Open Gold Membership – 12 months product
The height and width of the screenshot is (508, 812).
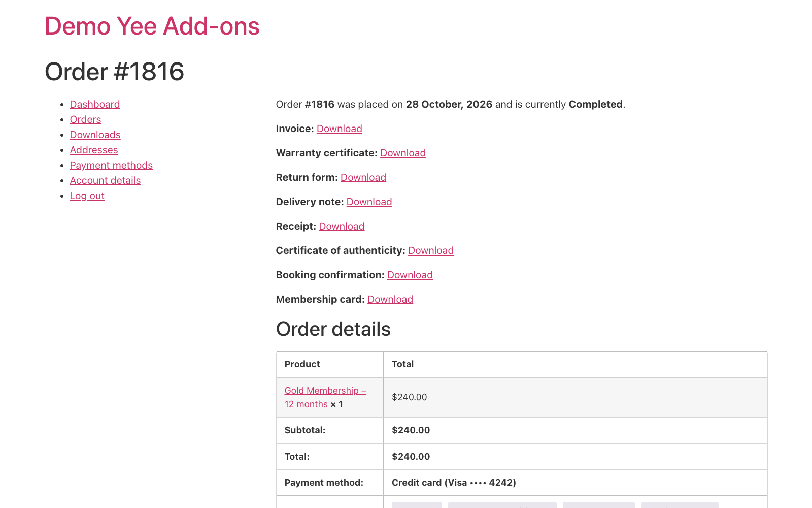pos(325,397)
